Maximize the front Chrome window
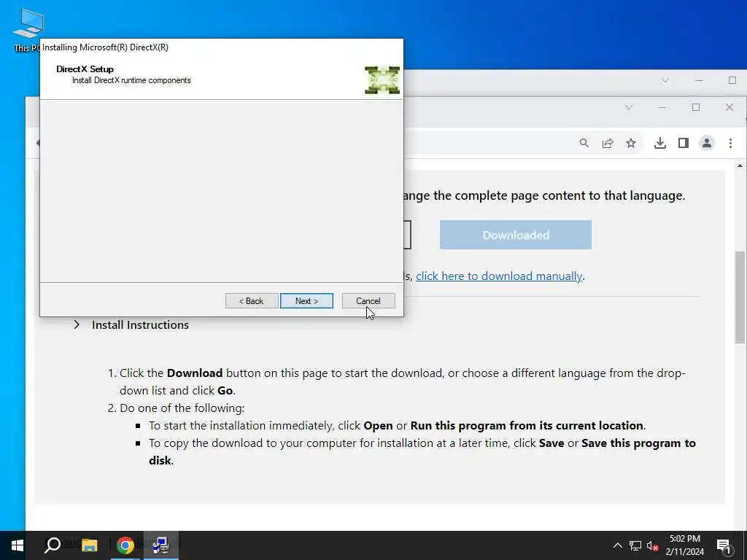Viewport: 747px width, 560px height. tap(696, 107)
